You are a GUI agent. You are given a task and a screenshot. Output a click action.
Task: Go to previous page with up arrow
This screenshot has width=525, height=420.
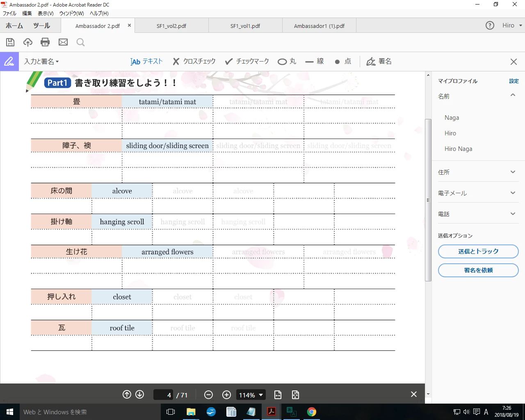point(127,394)
